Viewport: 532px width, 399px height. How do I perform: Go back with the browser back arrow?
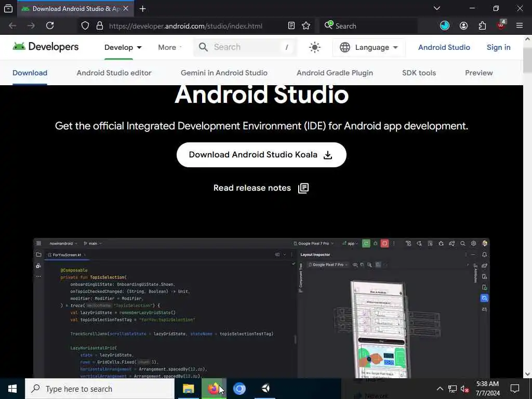coord(12,26)
